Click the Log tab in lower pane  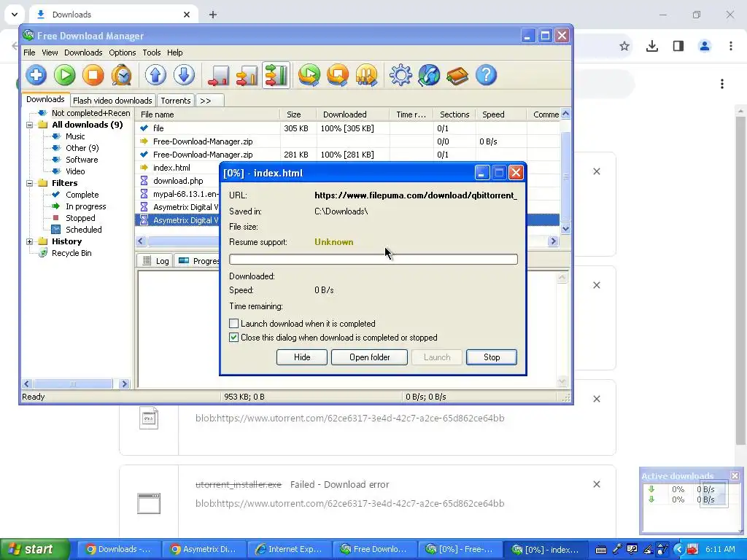click(x=156, y=261)
